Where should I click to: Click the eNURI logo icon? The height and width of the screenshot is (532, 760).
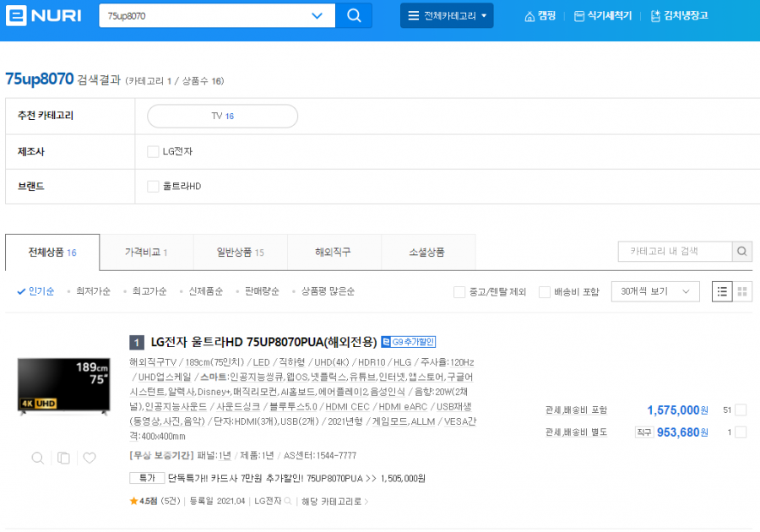pos(16,15)
